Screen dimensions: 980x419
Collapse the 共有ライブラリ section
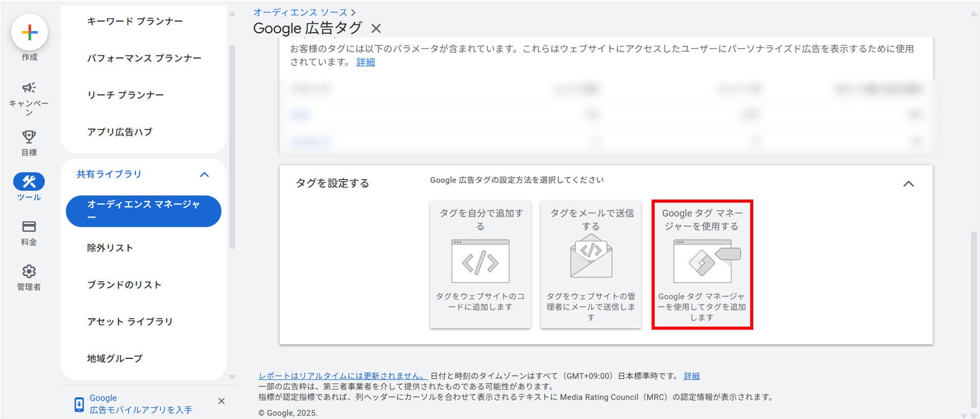[x=204, y=175]
